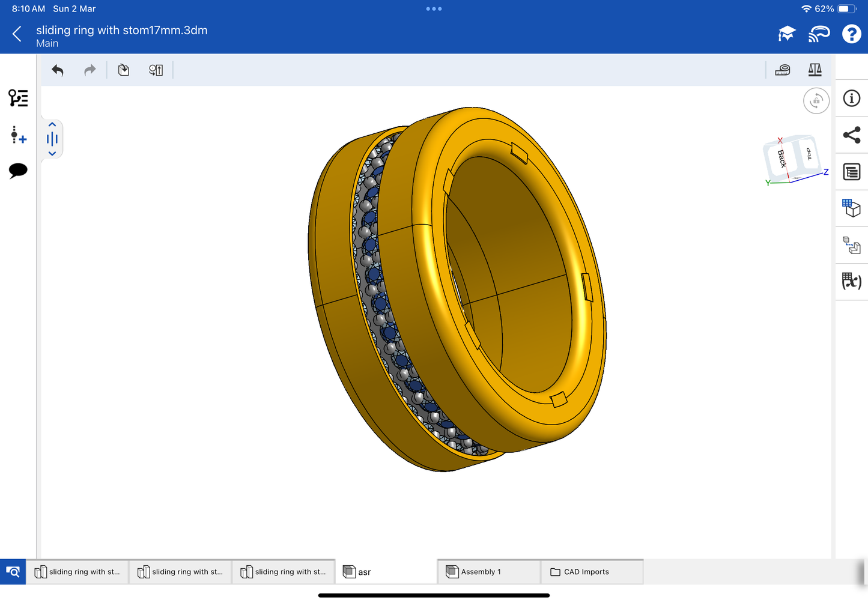Open the measure tool
Screen dimensions: 868x603
(x=782, y=70)
